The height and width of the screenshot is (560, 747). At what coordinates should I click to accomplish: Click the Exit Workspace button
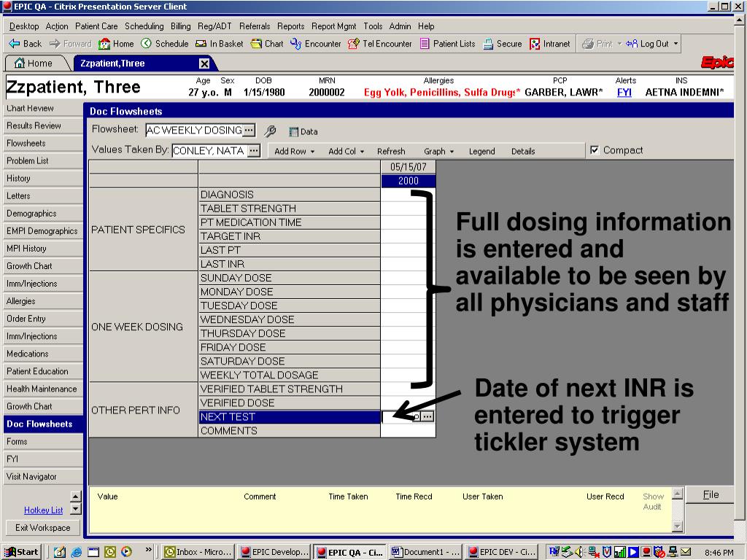42,528
